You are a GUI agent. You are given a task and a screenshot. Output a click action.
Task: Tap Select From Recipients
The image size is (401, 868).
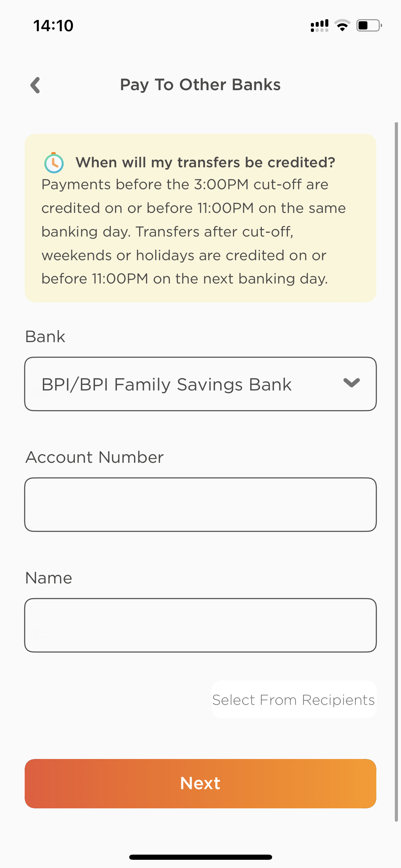coord(293,700)
